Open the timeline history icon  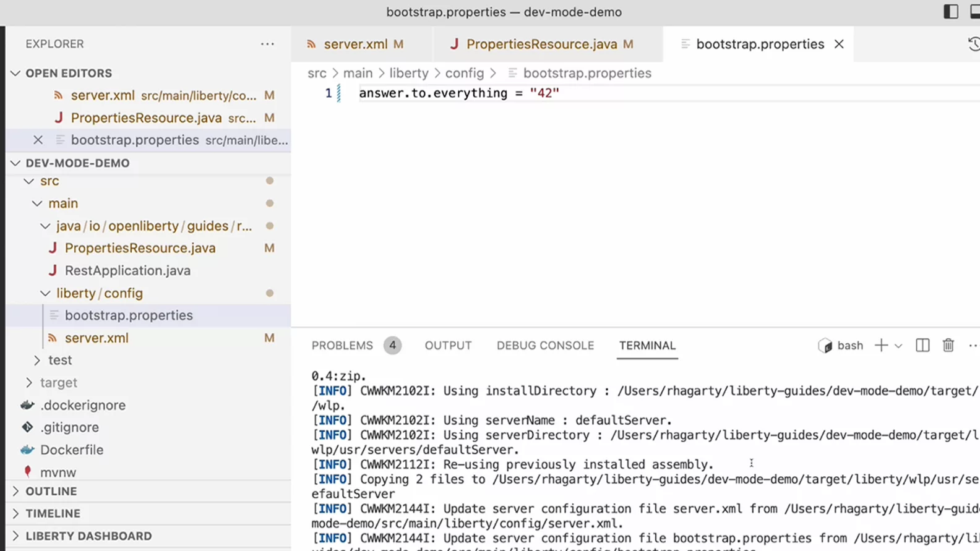pyautogui.click(x=973, y=44)
